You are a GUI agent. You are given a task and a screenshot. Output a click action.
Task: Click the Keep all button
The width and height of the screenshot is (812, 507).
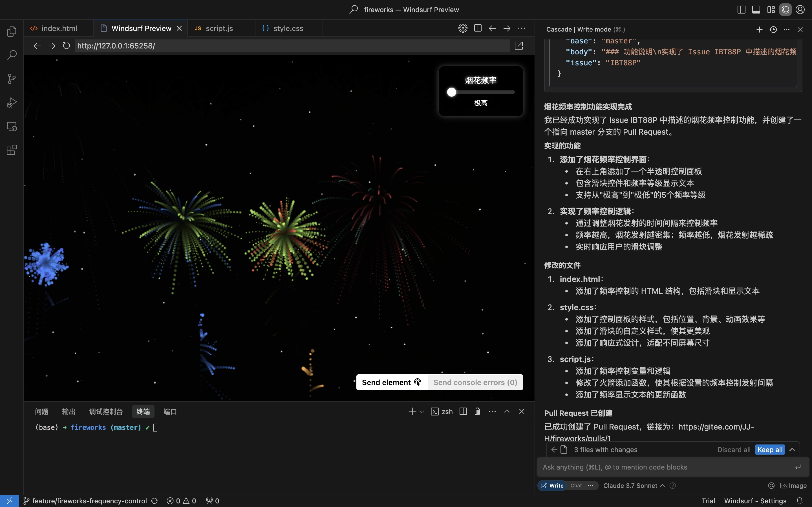tap(770, 450)
